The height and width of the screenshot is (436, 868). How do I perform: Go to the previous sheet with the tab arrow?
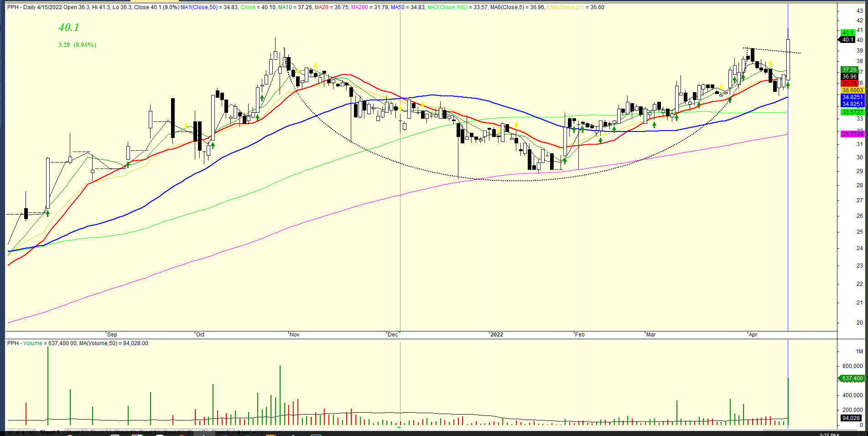pos(18,432)
